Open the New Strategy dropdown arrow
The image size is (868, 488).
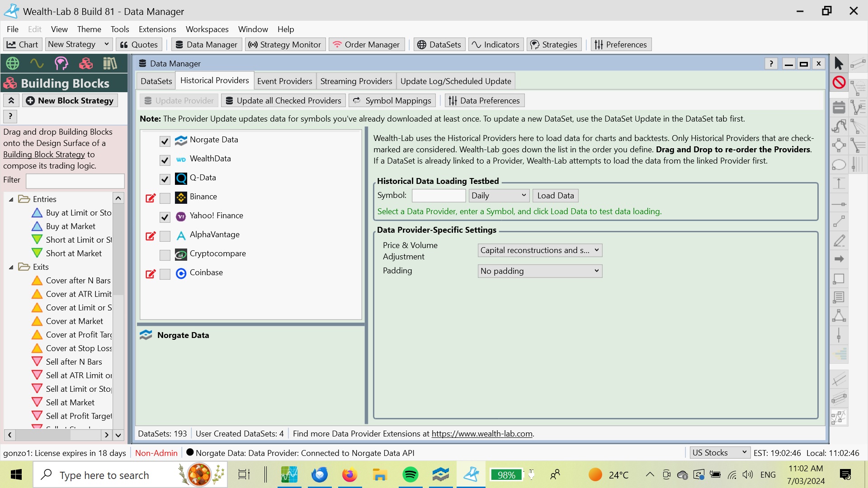[107, 44]
